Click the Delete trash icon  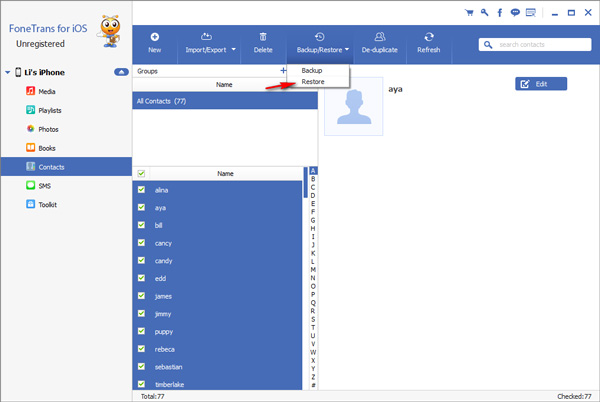pyautogui.click(x=263, y=37)
